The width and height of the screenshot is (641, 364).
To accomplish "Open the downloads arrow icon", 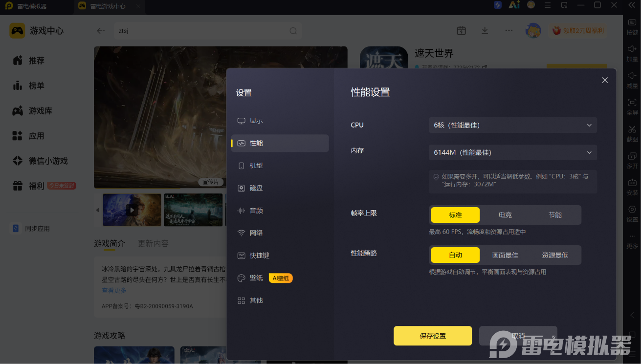I will [485, 30].
